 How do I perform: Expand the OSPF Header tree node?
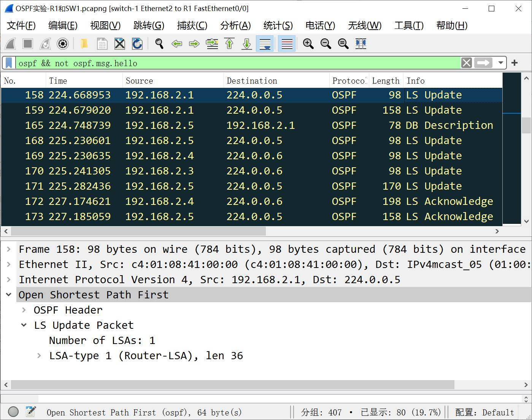click(x=24, y=310)
